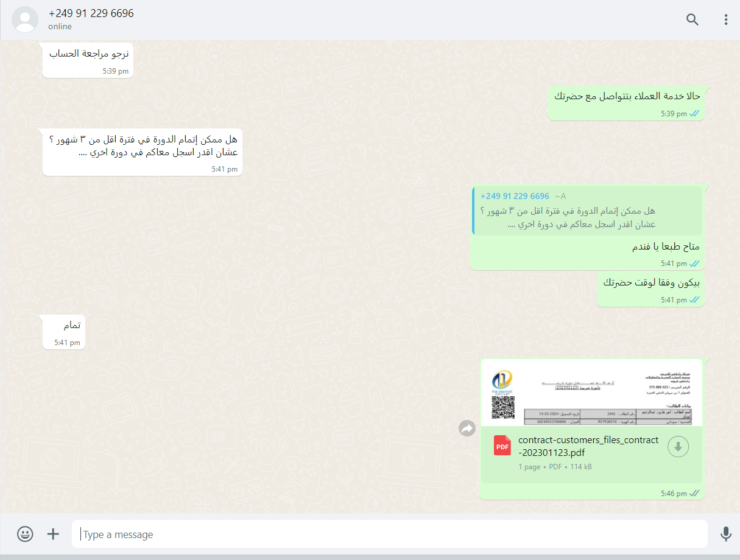
Task: Focus the Type a message field
Action: pos(389,534)
